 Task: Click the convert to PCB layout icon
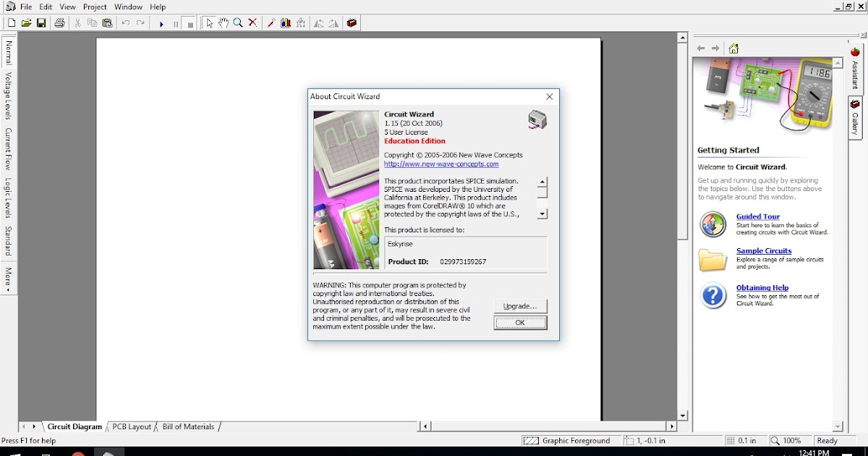point(301,23)
